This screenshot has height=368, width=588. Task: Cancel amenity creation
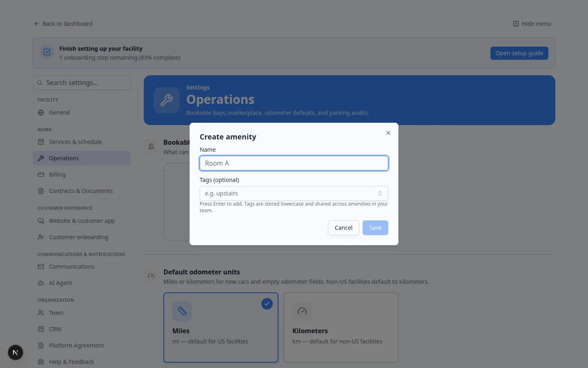[x=343, y=228]
